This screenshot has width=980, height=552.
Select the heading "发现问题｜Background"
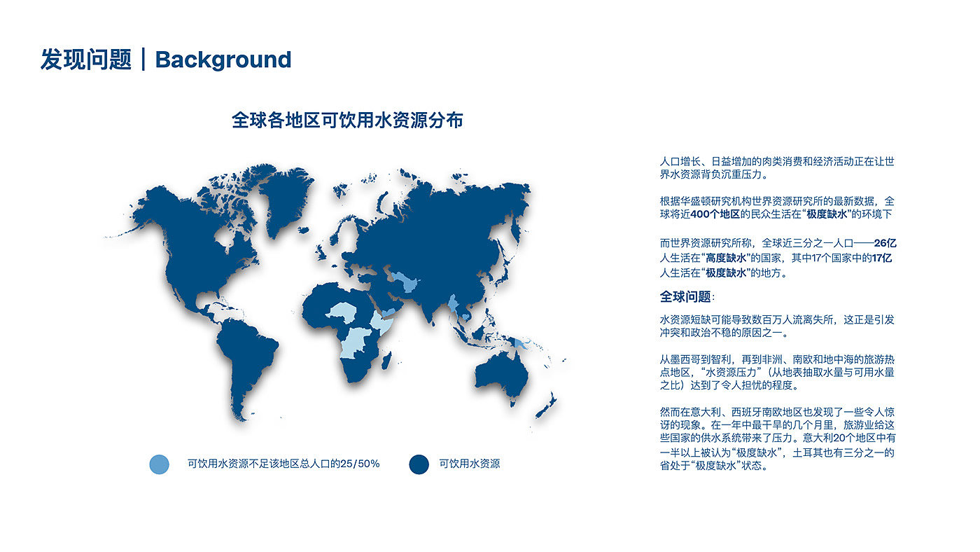click(x=166, y=60)
